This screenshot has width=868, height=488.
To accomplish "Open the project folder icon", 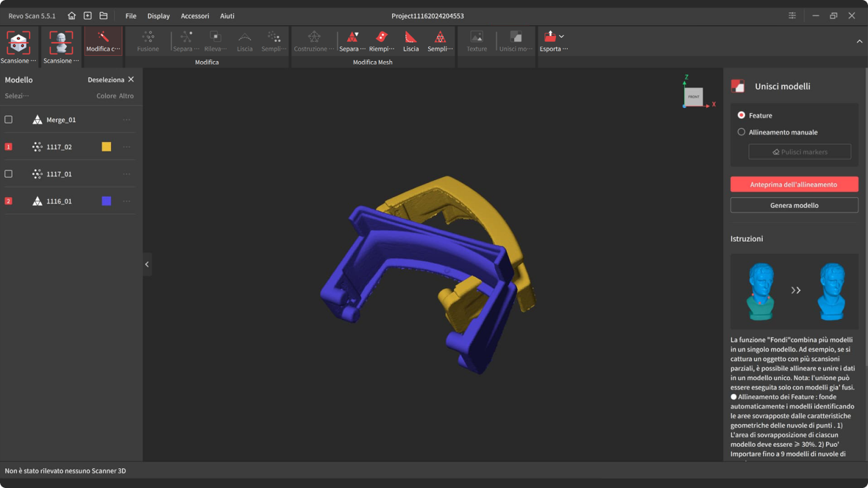I will tap(104, 15).
